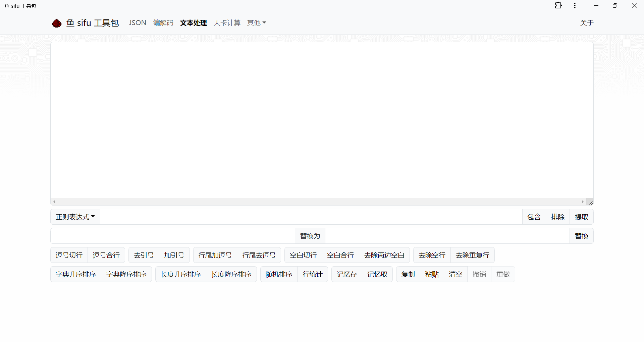Click 行尾去逗号 button
644x342 pixels.
(x=259, y=255)
